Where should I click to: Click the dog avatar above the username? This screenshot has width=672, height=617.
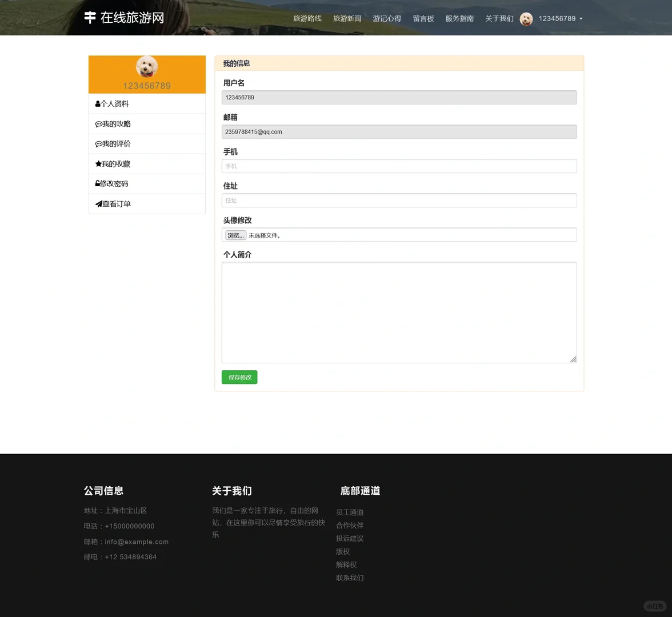[x=147, y=67]
